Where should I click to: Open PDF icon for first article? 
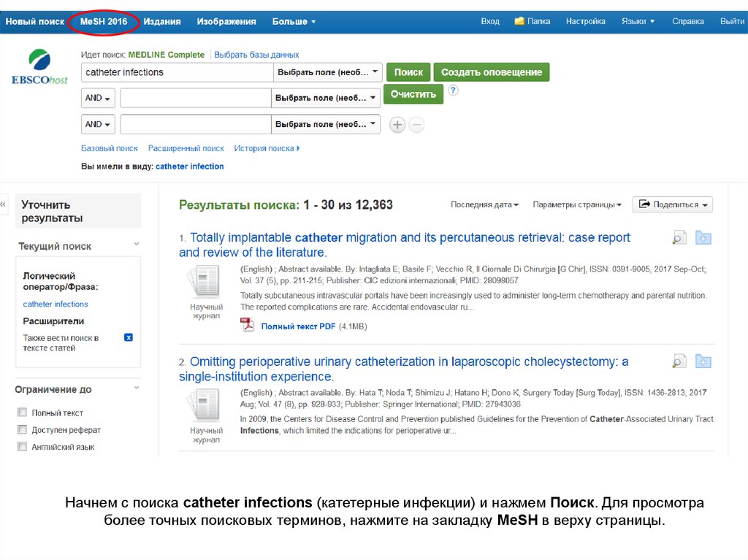[248, 326]
